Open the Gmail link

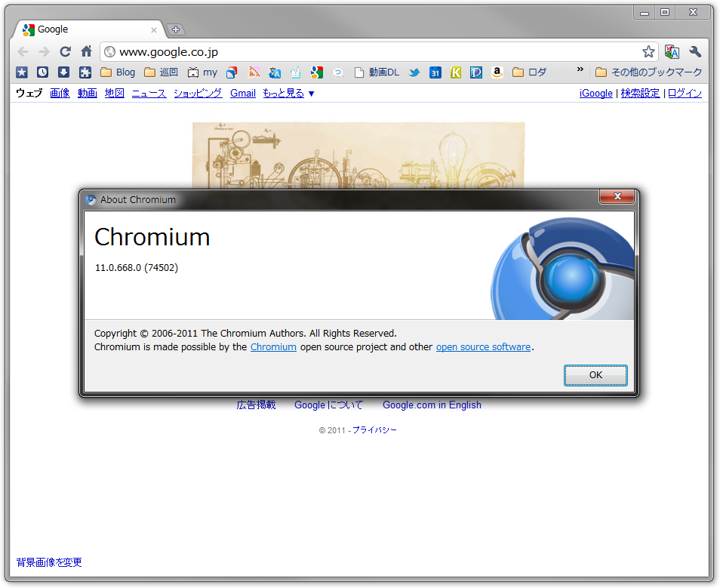point(243,94)
